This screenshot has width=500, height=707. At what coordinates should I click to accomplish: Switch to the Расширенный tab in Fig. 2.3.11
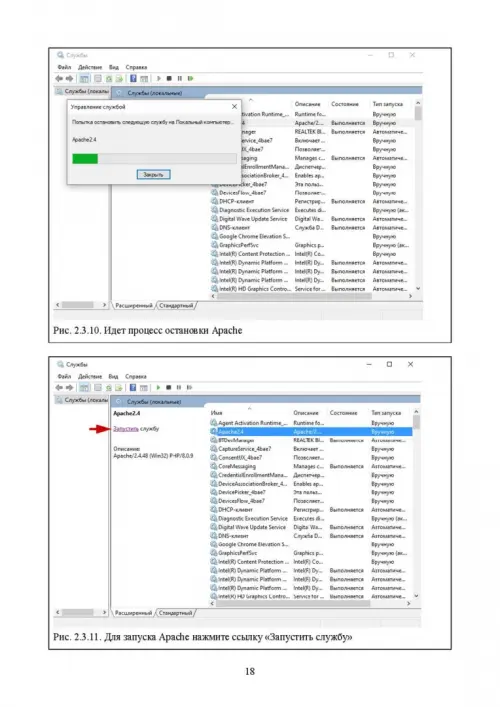pyautogui.click(x=133, y=613)
